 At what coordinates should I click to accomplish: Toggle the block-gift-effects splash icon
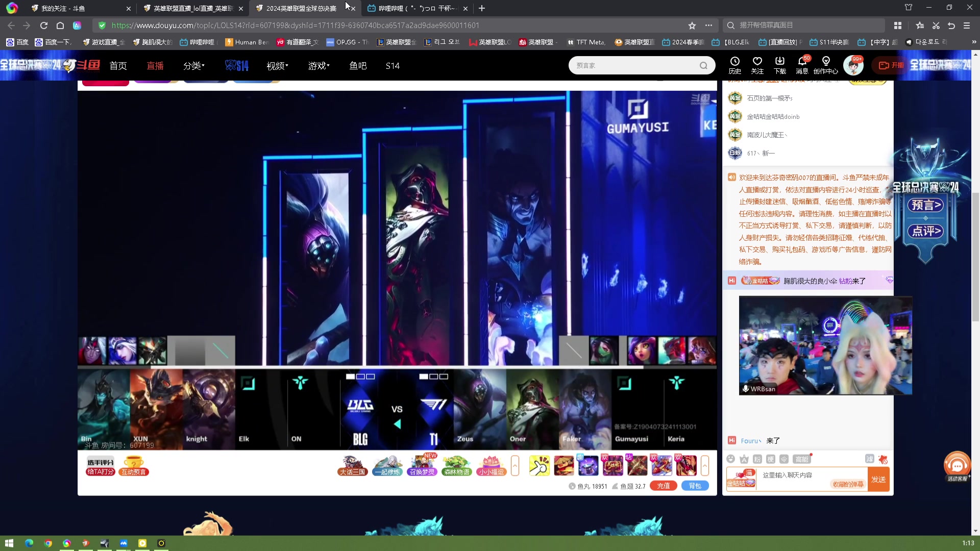click(x=883, y=459)
